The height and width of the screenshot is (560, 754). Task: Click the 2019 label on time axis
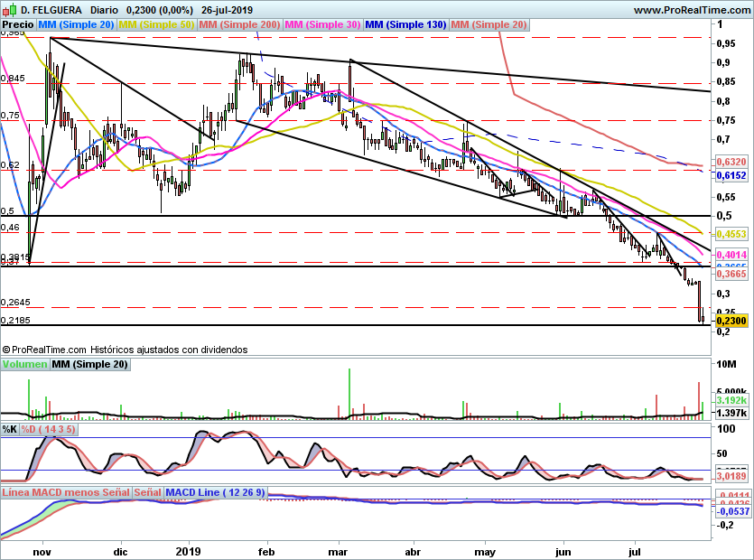(189, 552)
